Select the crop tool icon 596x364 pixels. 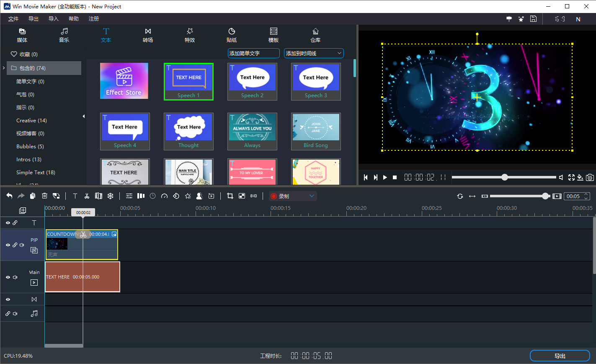230,196
